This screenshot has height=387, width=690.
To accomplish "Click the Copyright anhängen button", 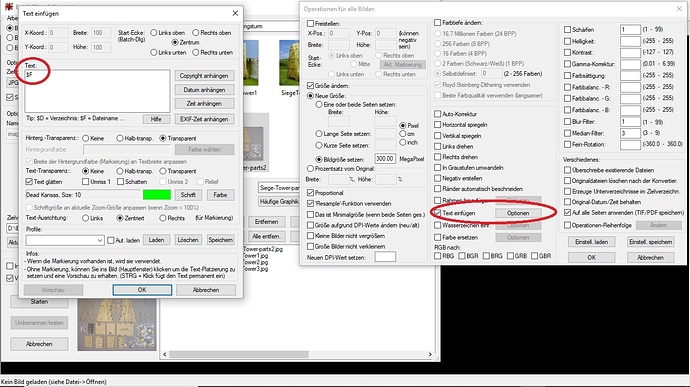I will pos(204,76).
